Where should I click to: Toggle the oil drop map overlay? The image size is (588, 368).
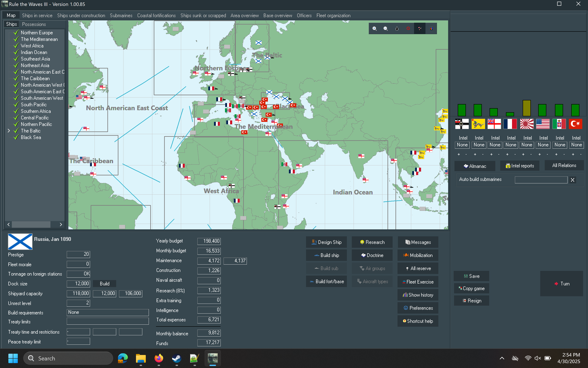[x=397, y=28]
